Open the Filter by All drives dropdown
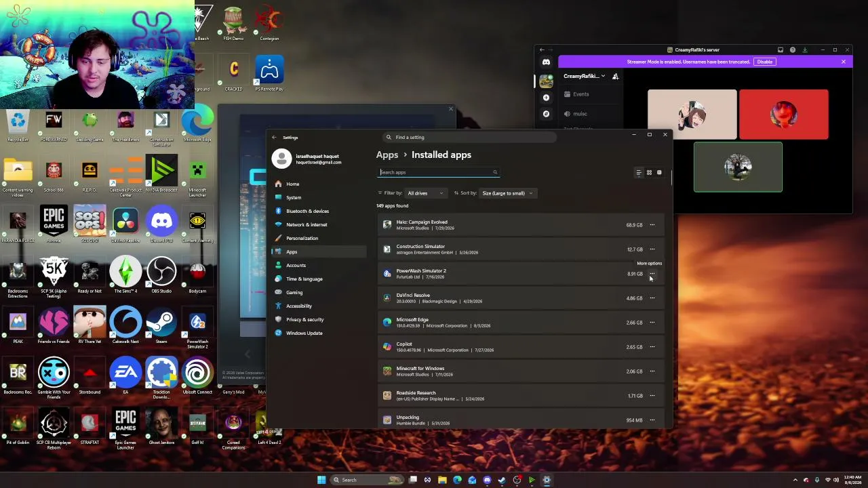868x488 pixels. click(425, 193)
